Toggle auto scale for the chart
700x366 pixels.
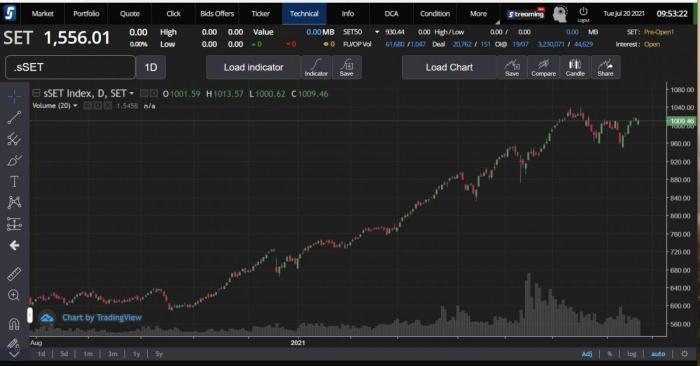pyautogui.click(x=658, y=354)
